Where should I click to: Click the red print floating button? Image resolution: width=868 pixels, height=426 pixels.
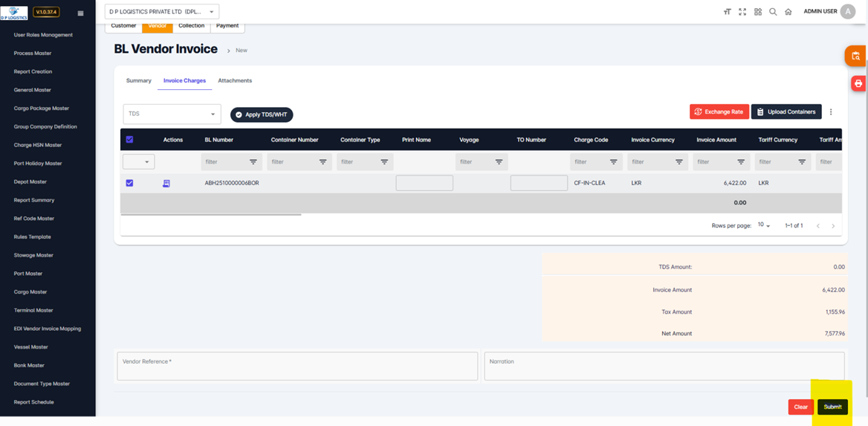click(x=858, y=83)
